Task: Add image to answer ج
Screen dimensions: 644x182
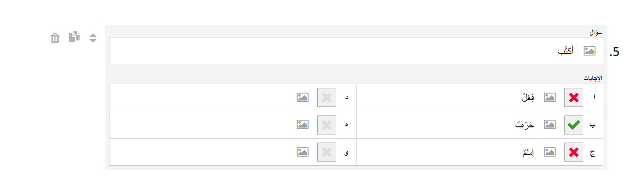Action: point(550,152)
